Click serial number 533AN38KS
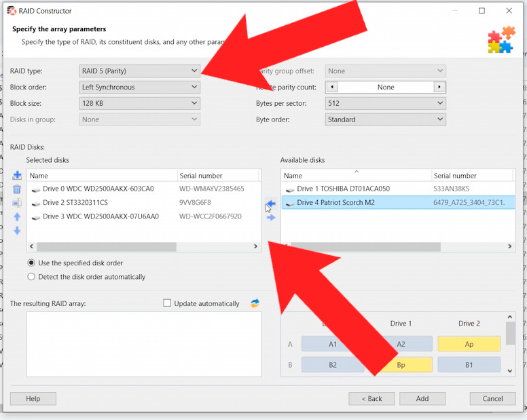The width and height of the screenshot is (527, 420). (x=452, y=189)
